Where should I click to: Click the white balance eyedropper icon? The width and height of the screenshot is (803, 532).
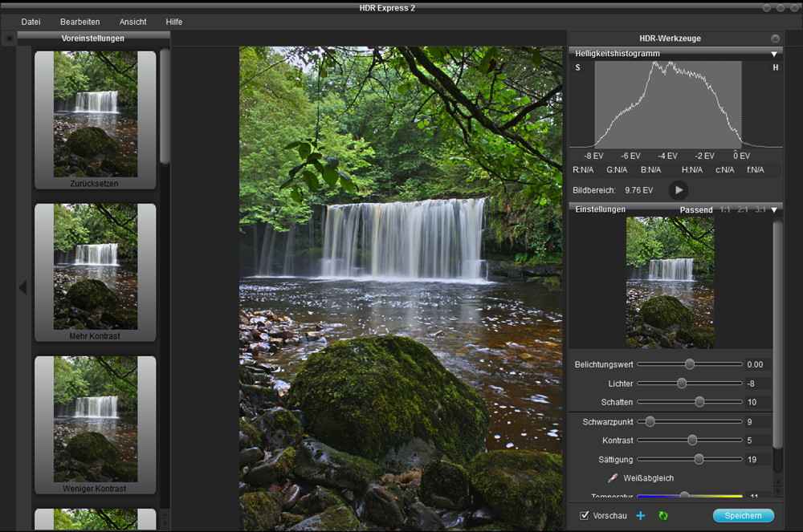point(613,477)
